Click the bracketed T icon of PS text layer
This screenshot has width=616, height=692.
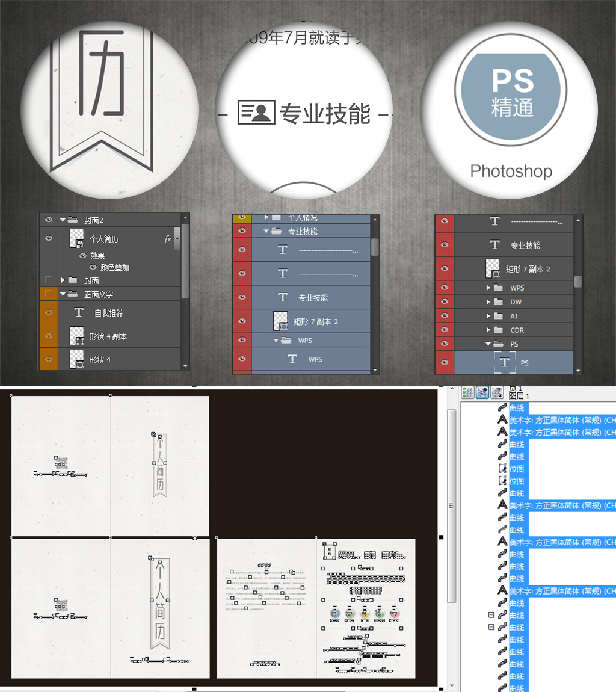click(x=505, y=362)
